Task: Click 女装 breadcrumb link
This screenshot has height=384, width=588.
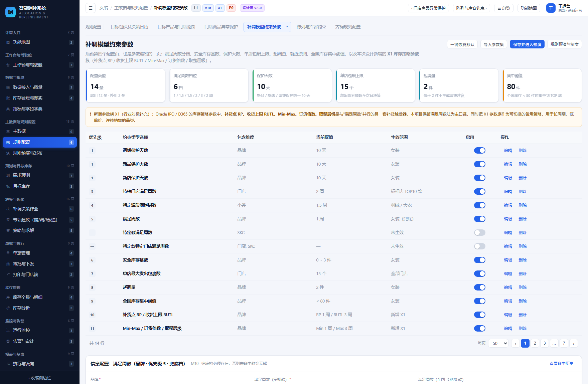Action: [104, 8]
